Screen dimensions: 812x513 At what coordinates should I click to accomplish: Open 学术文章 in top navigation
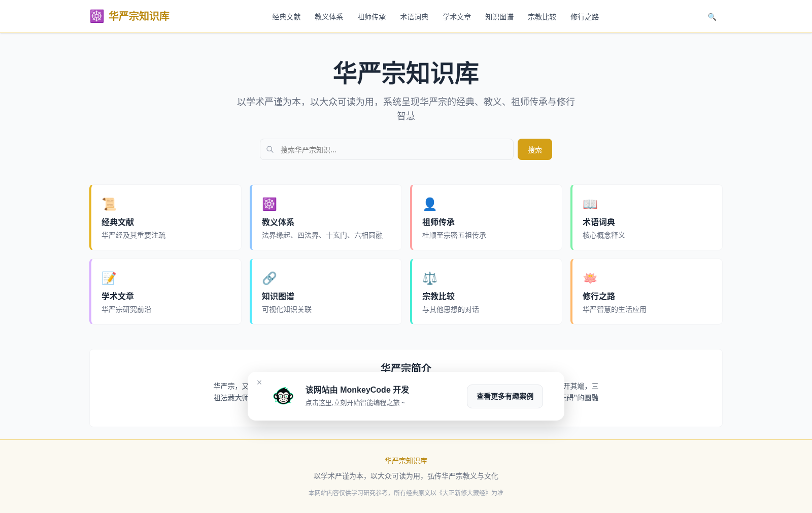click(x=457, y=17)
